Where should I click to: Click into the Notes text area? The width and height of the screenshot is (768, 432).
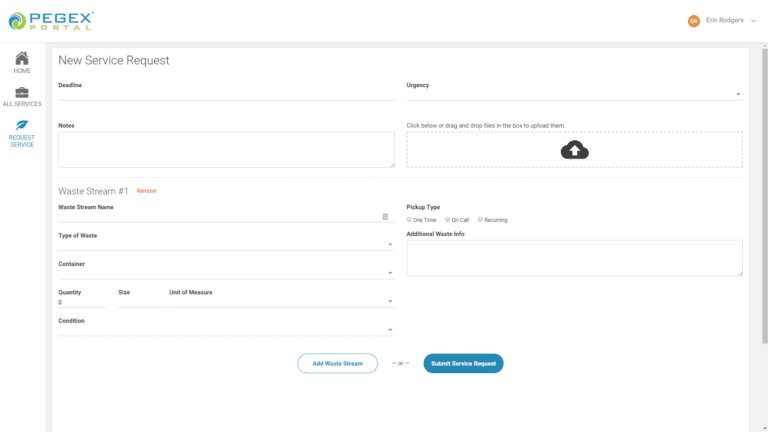click(x=226, y=149)
